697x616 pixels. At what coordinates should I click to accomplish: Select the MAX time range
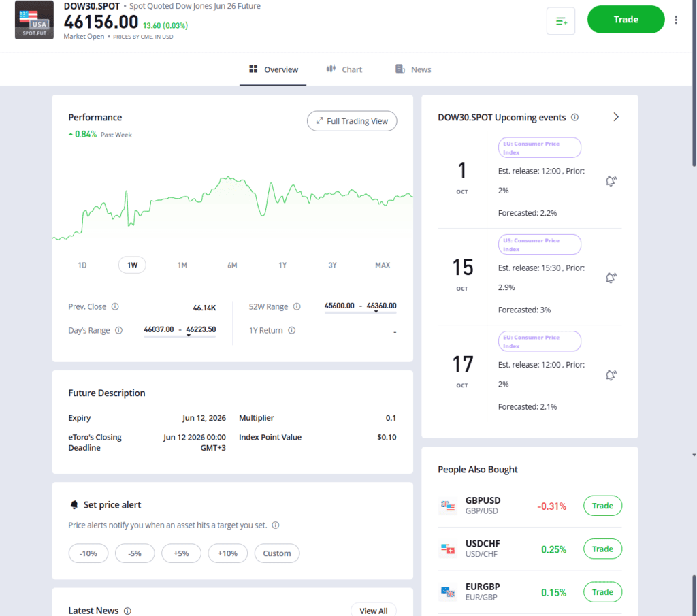pos(383,265)
